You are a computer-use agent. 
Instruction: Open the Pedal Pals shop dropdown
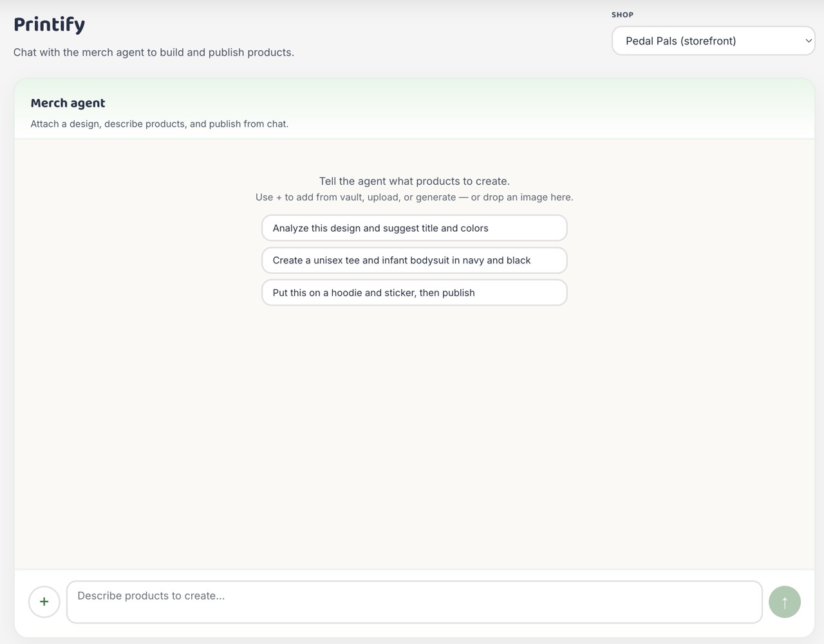[x=713, y=41]
